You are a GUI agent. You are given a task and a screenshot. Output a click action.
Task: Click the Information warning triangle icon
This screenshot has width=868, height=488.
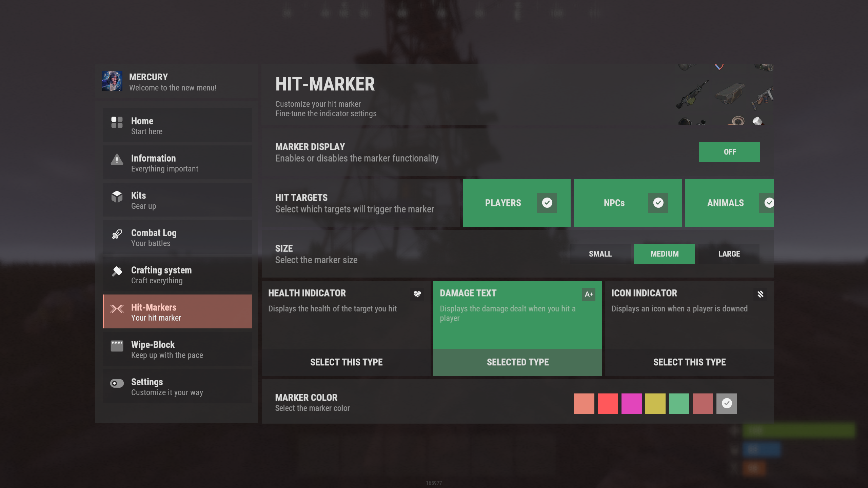tap(117, 159)
